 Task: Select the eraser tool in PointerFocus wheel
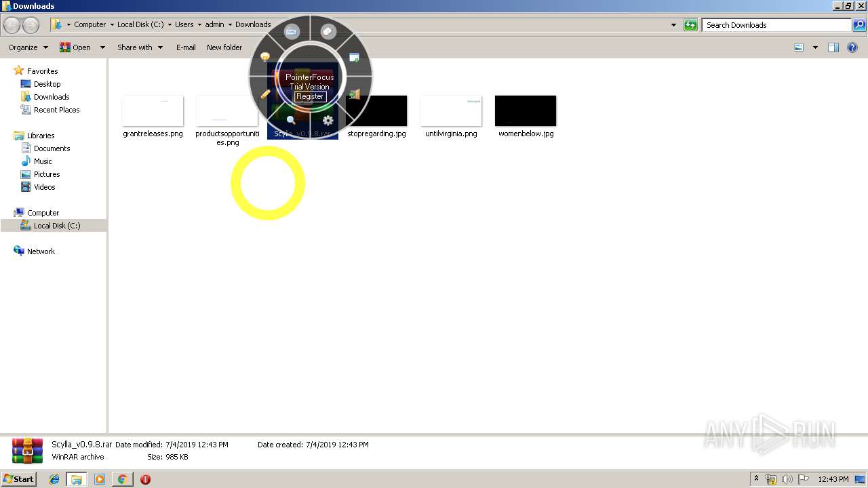click(328, 31)
